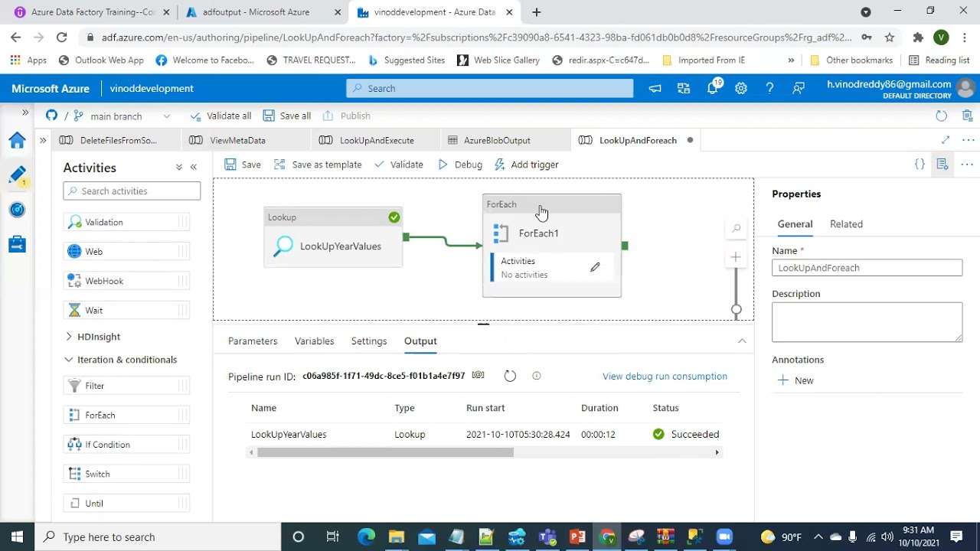980x551 pixels.
Task: Expand the HDInsight category
Action: coord(93,337)
